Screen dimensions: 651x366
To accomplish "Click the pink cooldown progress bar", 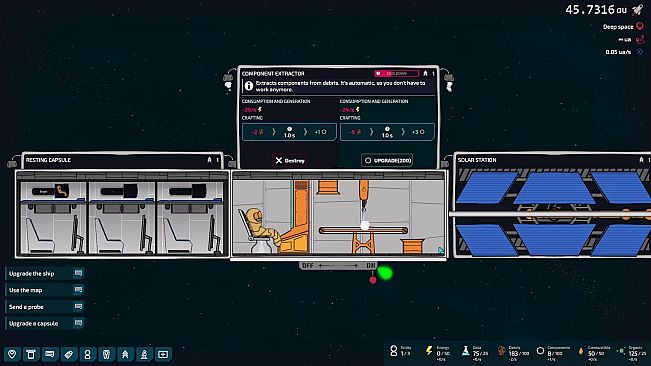I will click(x=396, y=73).
